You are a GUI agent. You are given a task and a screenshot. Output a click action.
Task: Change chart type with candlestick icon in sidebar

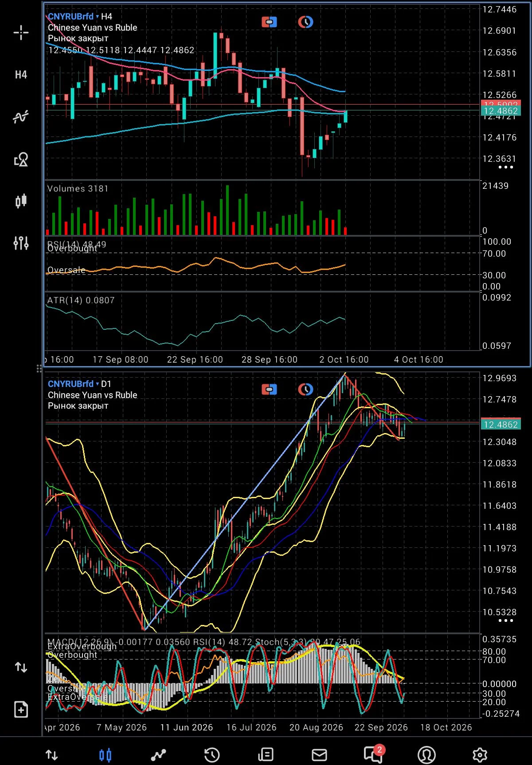(x=21, y=201)
